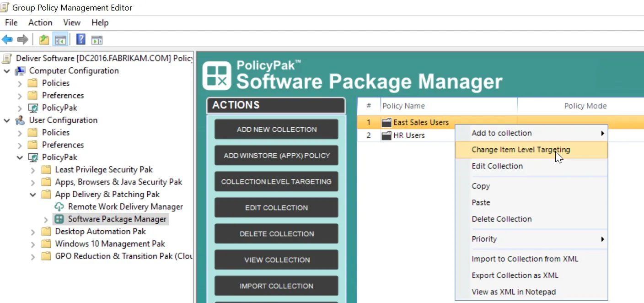Select Preferences under User Configuration

click(x=63, y=145)
